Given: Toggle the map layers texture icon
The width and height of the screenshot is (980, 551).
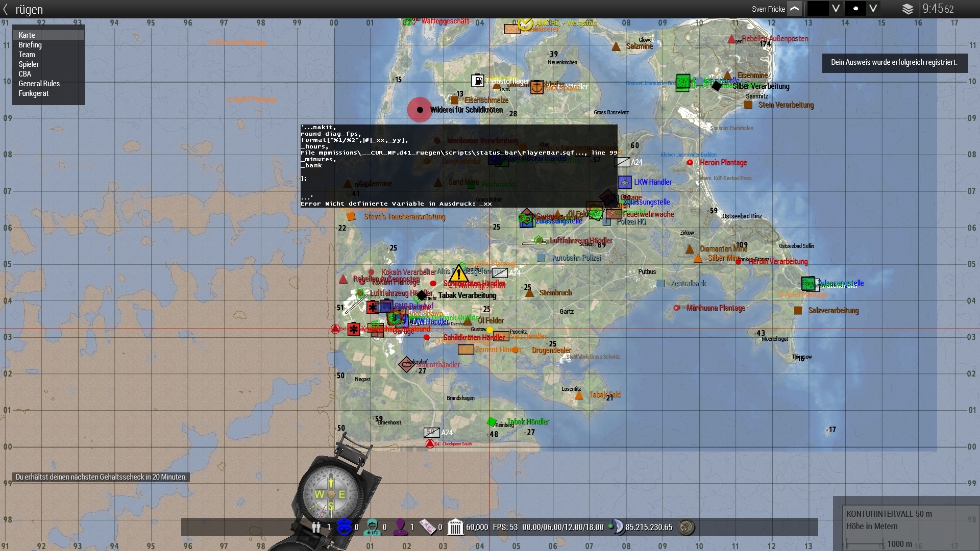Looking at the screenshot, I should [908, 9].
